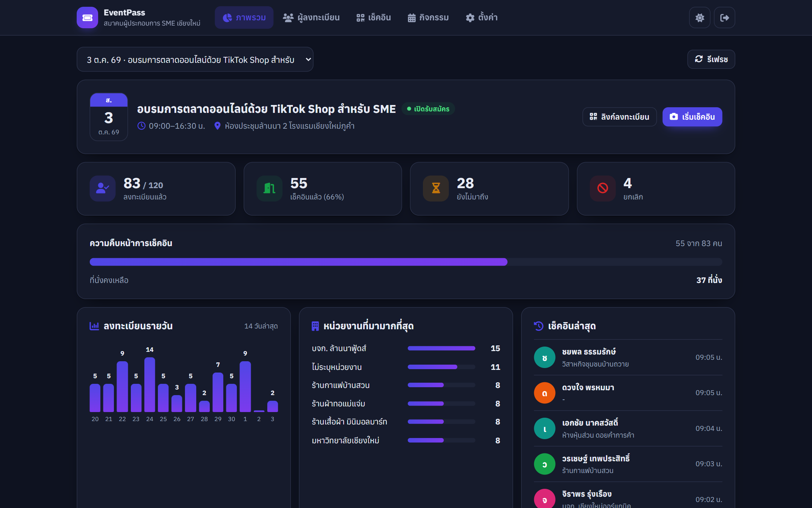Click the 09:04 น. check-in time

tap(709, 429)
